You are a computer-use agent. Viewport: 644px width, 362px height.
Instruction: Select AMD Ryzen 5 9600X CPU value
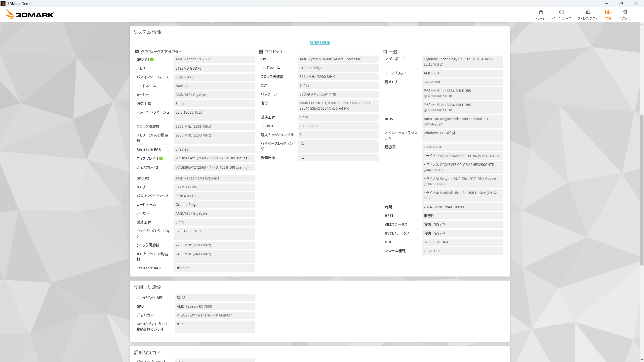point(338,59)
